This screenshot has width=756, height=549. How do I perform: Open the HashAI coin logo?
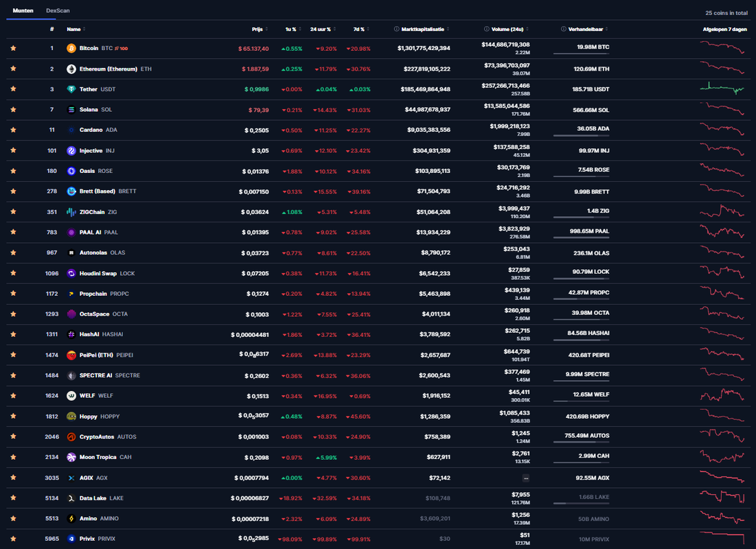point(71,334)
